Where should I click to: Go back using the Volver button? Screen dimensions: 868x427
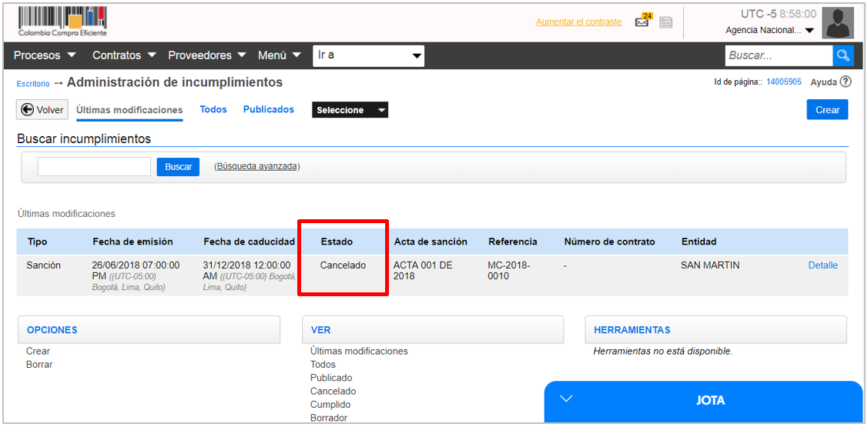42,110
